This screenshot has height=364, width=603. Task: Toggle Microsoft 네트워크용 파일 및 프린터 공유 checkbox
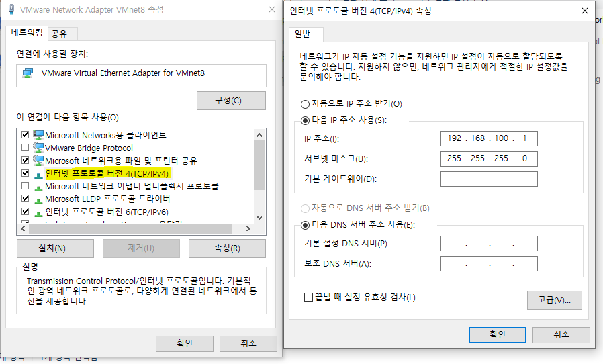(26, 160)
